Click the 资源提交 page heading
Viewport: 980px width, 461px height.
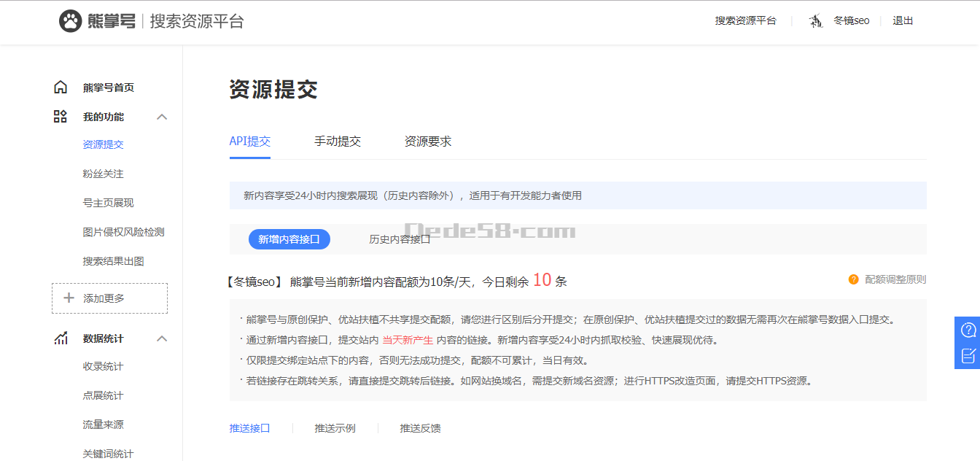(x=273, y=90)
